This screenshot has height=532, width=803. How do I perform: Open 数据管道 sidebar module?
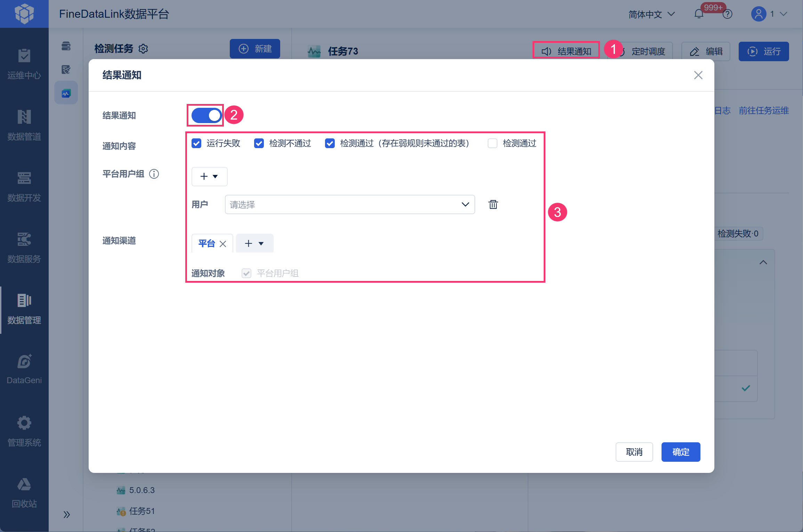tap(24, 125)
